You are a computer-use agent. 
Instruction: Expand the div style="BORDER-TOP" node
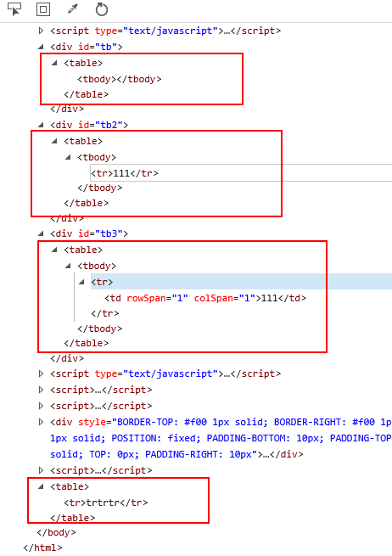pyautogui.click(x=41, y=422)
